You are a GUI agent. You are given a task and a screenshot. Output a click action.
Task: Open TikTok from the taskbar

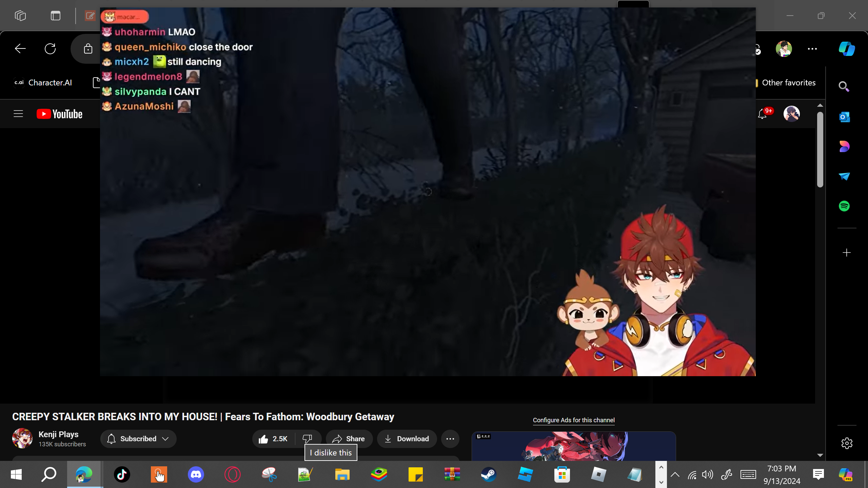122,474
